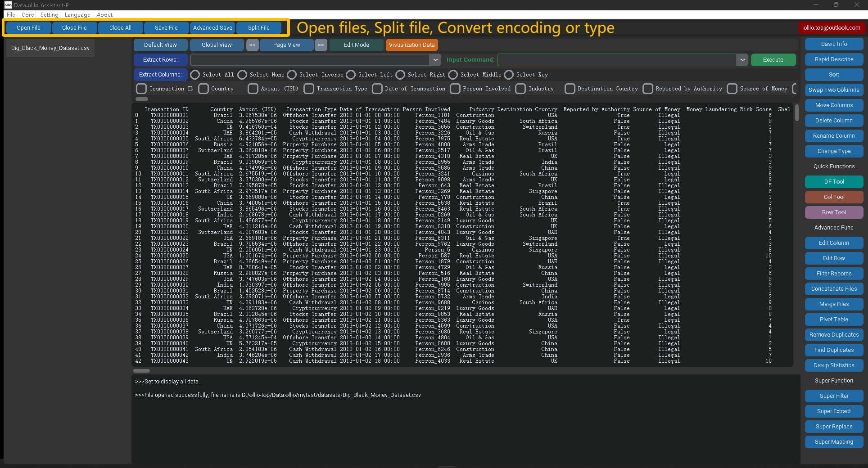Click the Move Columns button
The height and width of the screenshot is (468, 868).
[x=834, y=105]
